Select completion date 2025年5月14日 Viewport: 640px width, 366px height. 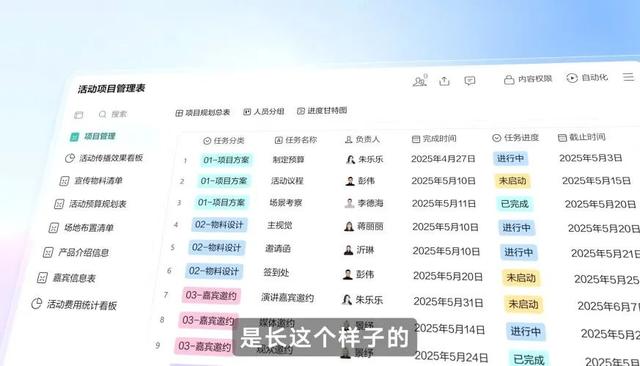point(450,329)
